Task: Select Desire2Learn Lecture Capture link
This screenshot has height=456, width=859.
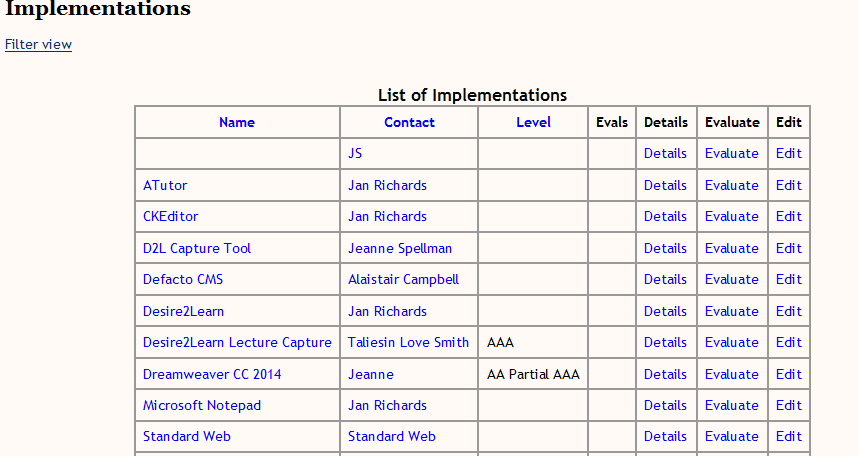Action: coord(237,342)
